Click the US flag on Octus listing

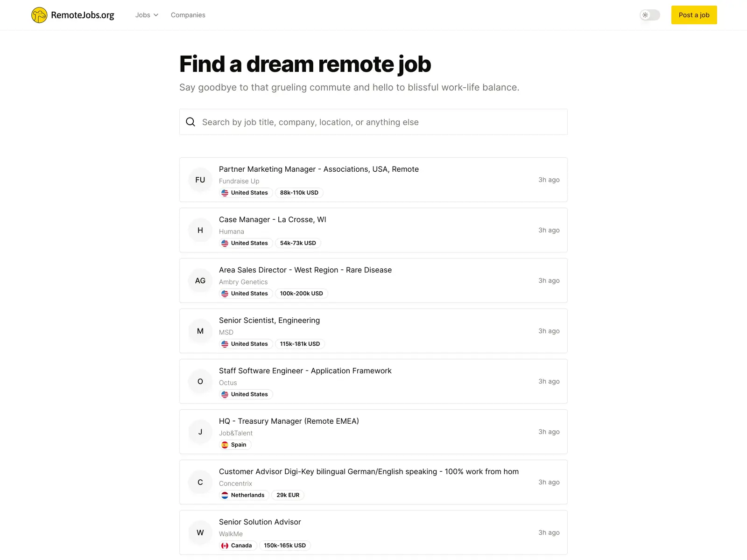225,394
